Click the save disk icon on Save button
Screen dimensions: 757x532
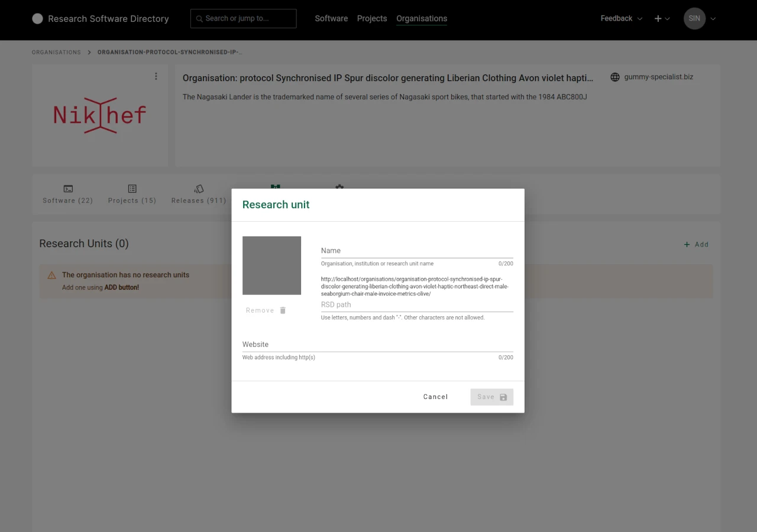click(504, 397)
